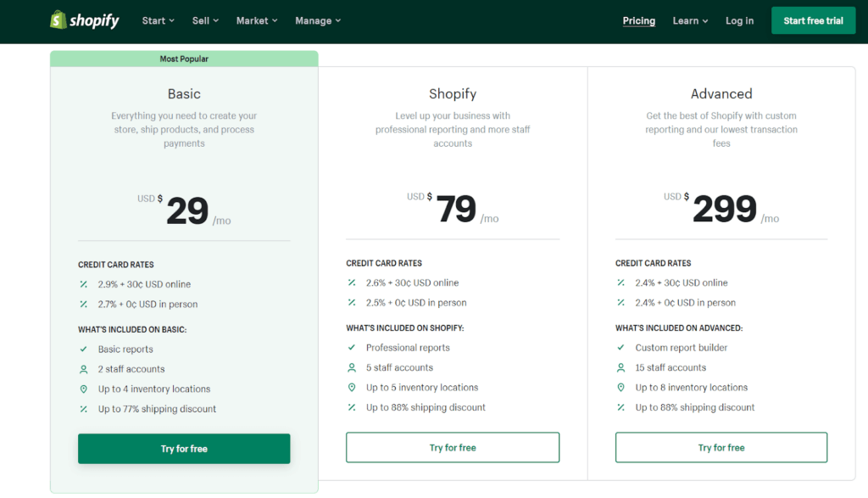This screenshot has height=498, width=868.
Task: Click the Basic plan title
Action: tap(184, 93)
